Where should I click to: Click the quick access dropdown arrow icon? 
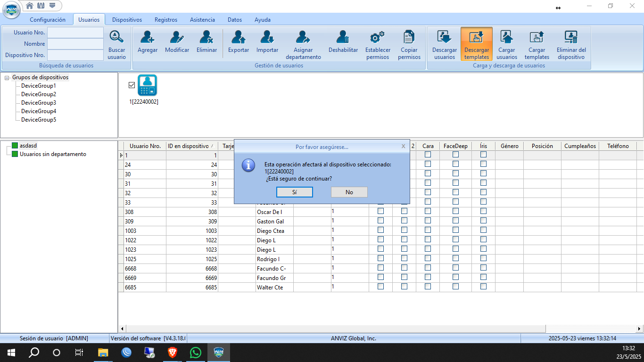[x=52, y=6]
